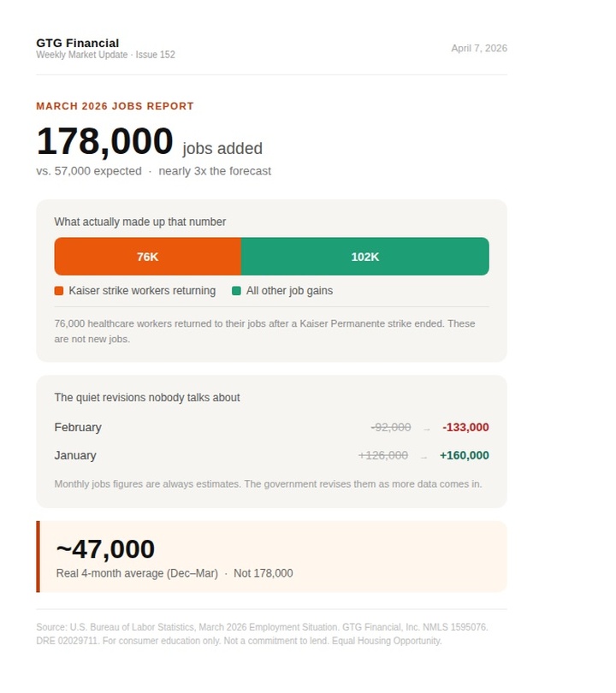This screenshot has height=693, width=616.
Task: Click the 178,000 headline number
Action: pos(104,142)
